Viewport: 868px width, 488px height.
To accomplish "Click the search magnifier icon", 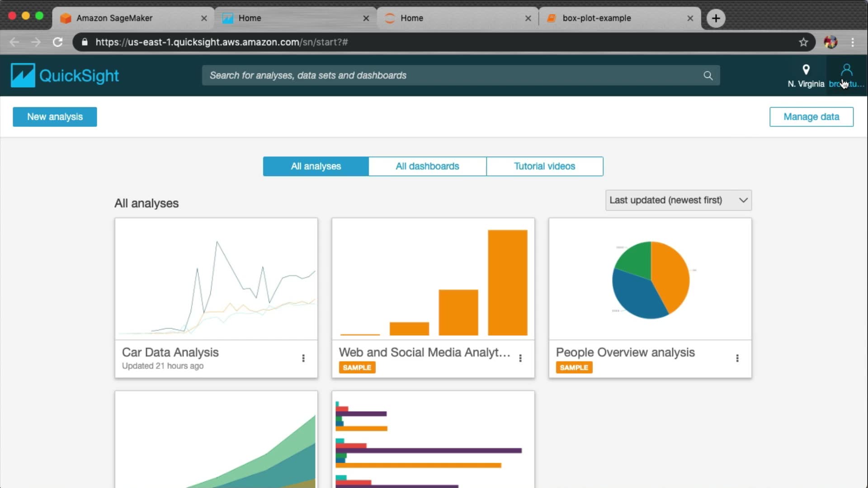I will click(708, 75).
